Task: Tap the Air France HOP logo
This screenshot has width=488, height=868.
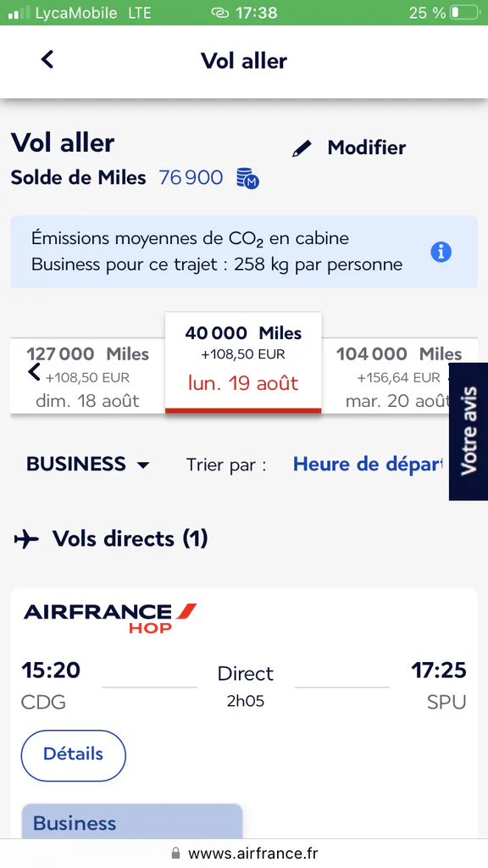Action: tap(110, 618)
